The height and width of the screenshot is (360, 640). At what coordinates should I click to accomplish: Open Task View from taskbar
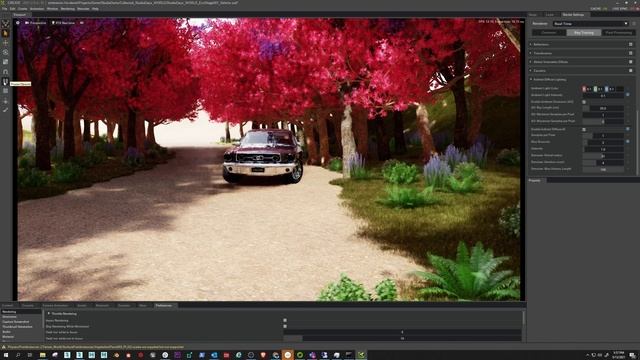(30, 355)
